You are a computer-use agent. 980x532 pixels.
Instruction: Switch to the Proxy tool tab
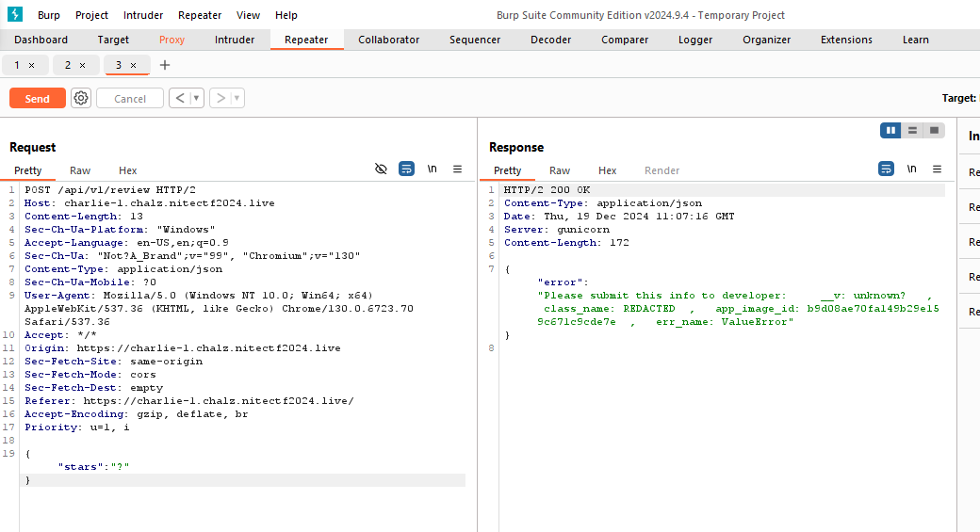171,40
